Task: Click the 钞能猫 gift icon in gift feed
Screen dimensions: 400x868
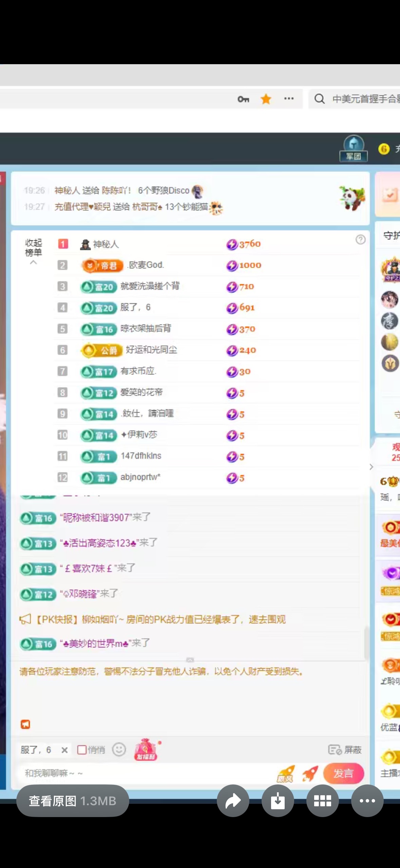Action: click(216, 208)
